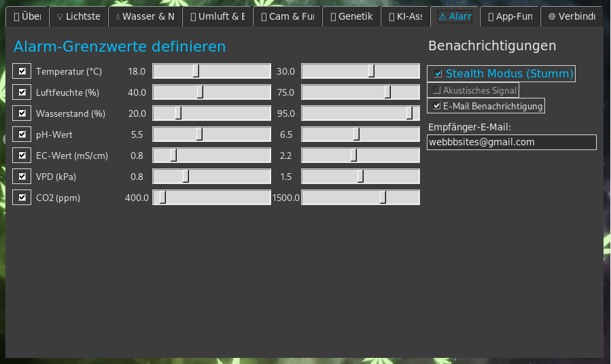Disable the VPD (kPa) alarm checkbox
Viewport: 611px width, 364px height.
point(22,177)
